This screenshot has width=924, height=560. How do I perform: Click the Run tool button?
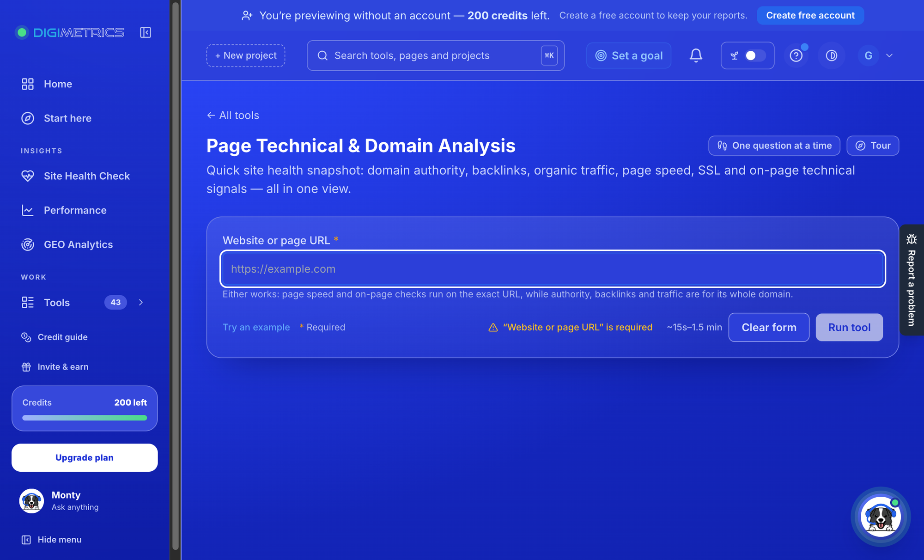click(x=849, y=327)
